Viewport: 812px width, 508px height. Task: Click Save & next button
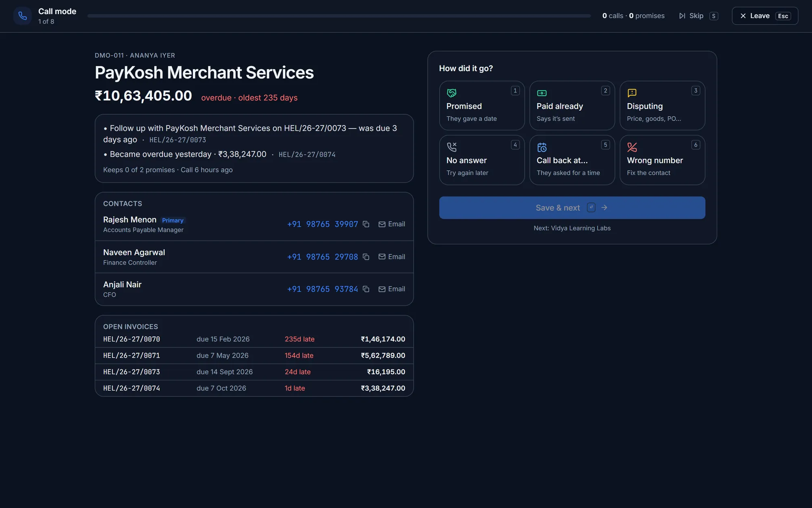[x=572, y=208]
